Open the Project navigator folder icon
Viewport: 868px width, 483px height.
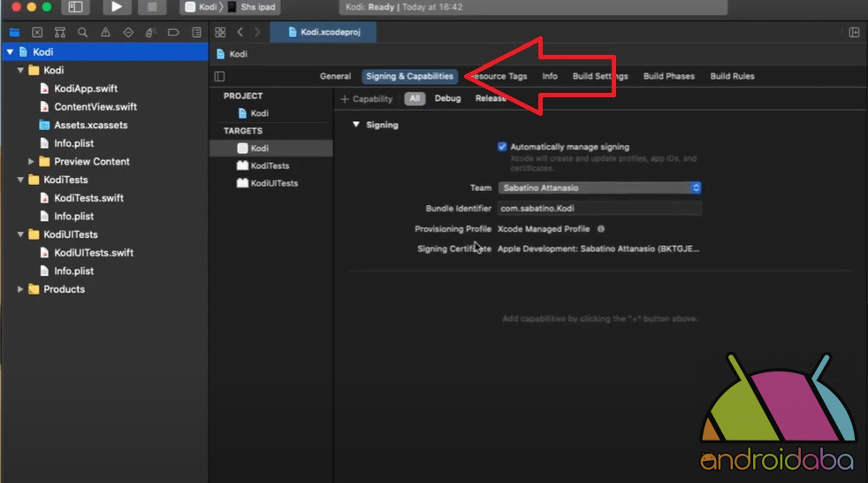click(14, 32)
